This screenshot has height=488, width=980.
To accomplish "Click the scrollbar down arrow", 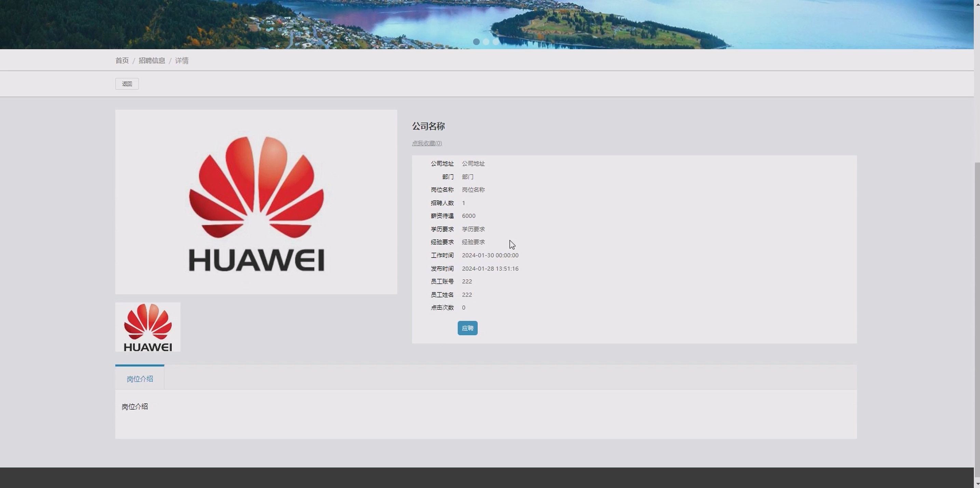I will tap(977, 484).
